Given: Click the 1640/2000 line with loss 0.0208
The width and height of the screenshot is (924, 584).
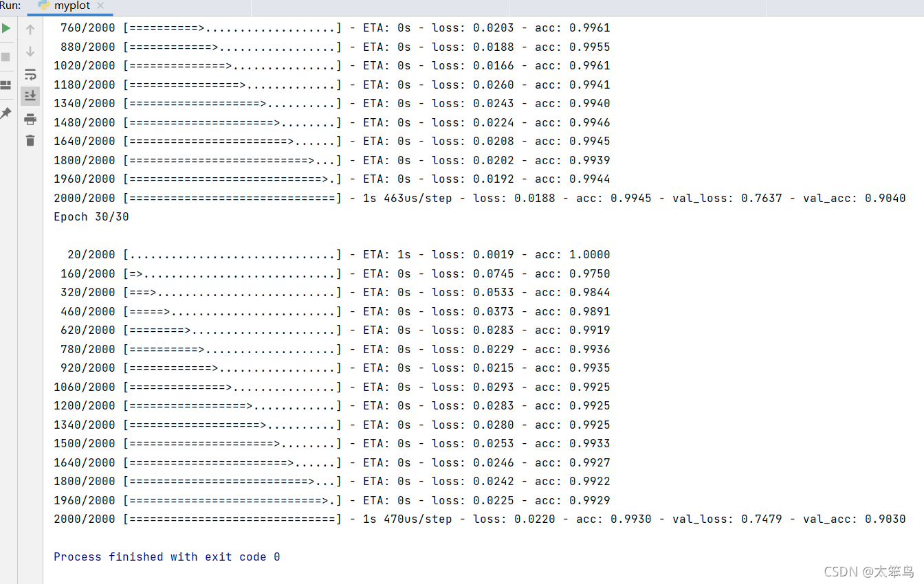Looking at the screenshot, I should 332,142.
